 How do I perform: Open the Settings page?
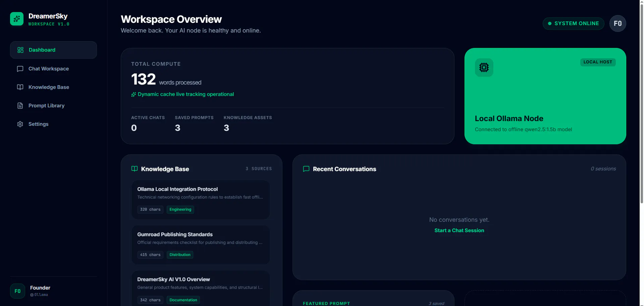(x=53, y=124)
